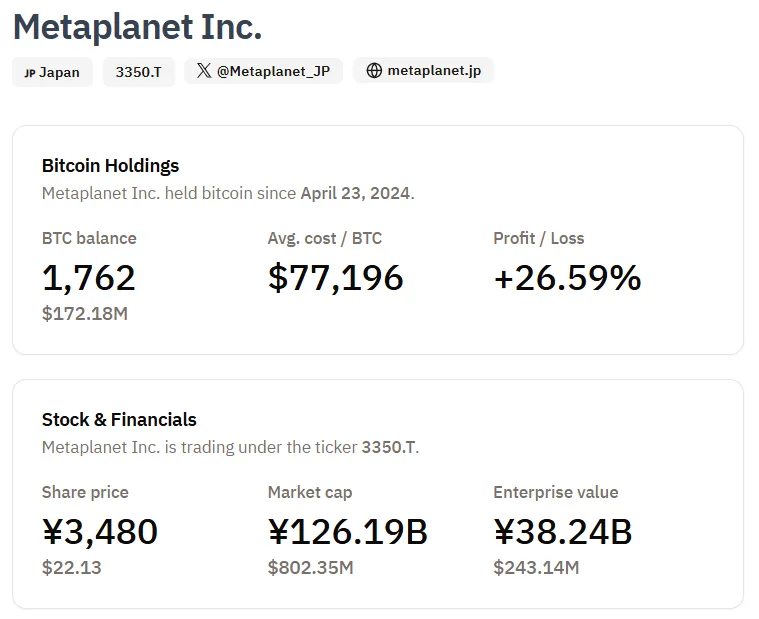This screenshot has height=619, width=759.
Task: Select the 3350.T ticker tag at top
Action: tap(138, 72)
